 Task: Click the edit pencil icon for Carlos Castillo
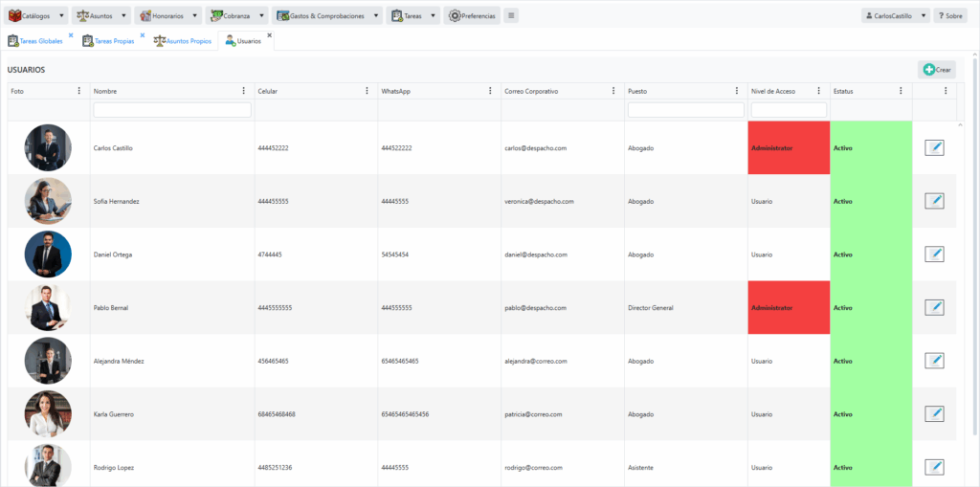click(934, 147)
